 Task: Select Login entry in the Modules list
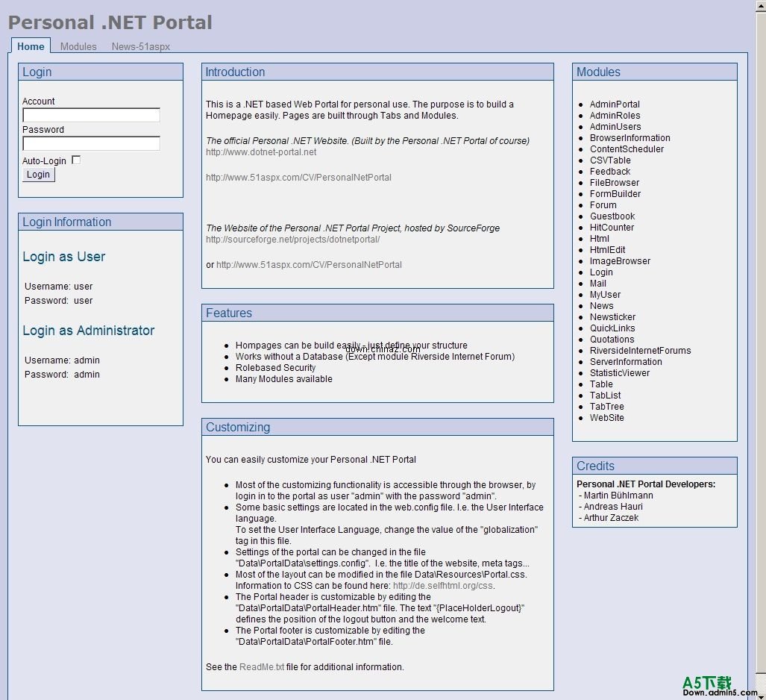(601, 273)
